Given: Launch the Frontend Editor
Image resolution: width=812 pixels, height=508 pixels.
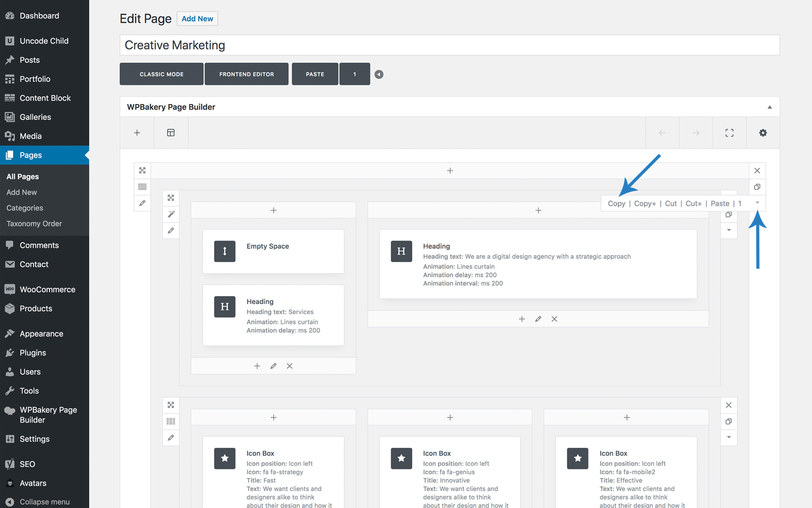Looking at the screenshot, I should [x=247, y=74].
